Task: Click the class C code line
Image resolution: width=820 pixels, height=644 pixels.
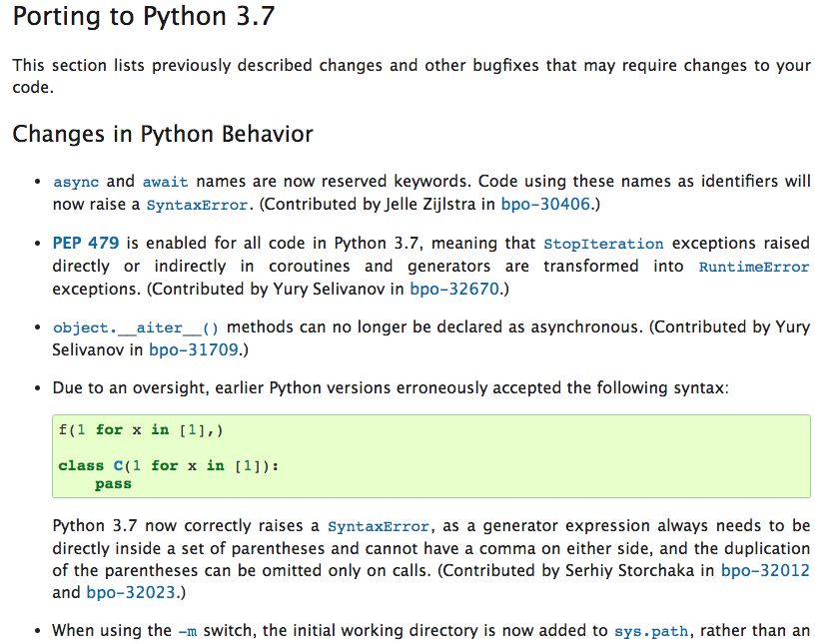Action: click(169, 465)
